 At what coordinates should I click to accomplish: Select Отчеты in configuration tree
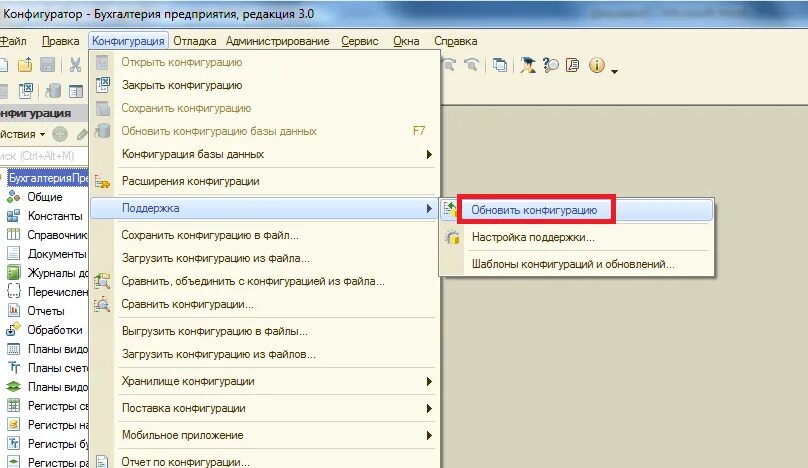click(46, 311)
